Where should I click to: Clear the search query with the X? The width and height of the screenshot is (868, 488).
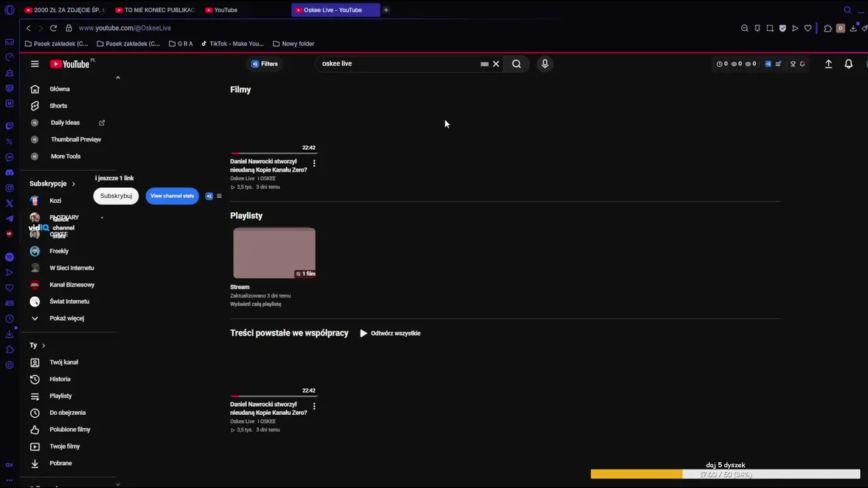pos(496,64)
